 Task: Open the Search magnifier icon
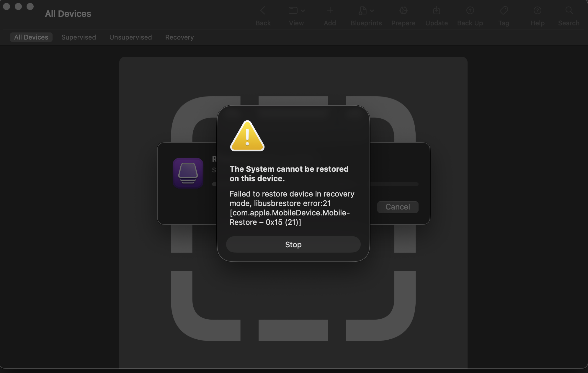[x=569, y=11]
